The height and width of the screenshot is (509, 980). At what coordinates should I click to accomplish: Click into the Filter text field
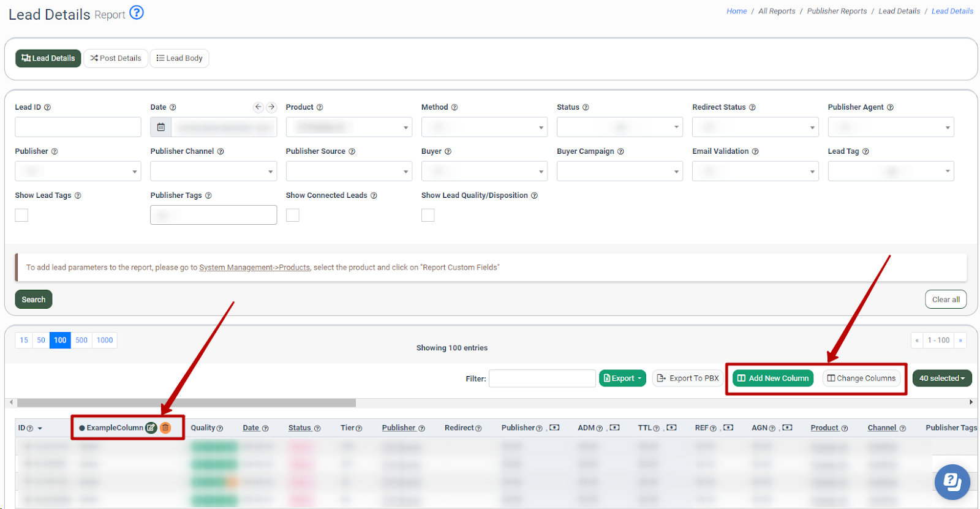tap(542, 379)
